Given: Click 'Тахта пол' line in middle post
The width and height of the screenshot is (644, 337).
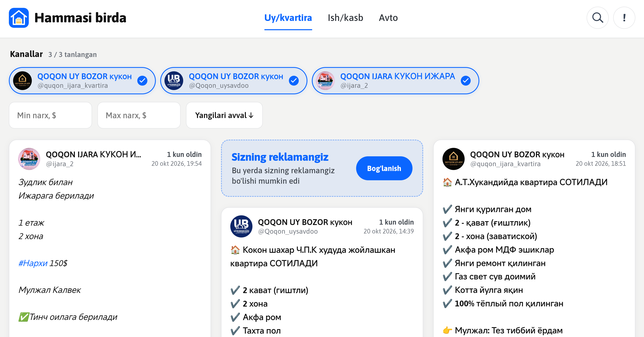Looking at the screenshot, I should point(262,331).
